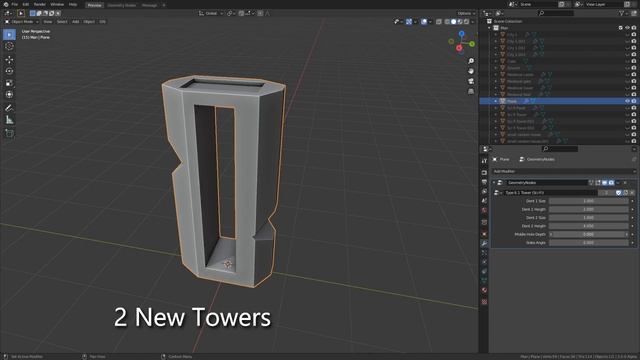Select solid viewport shading icon
This screenshot has height=360, width=640.
[453, 22]
